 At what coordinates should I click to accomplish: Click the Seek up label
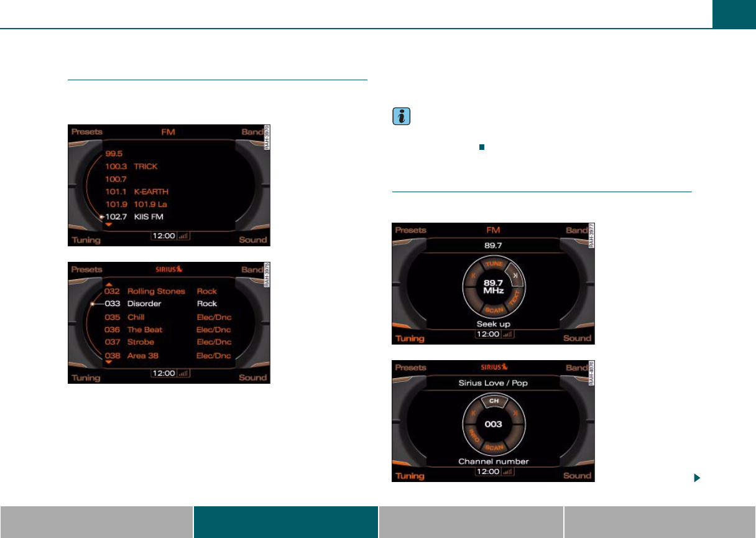493,324
